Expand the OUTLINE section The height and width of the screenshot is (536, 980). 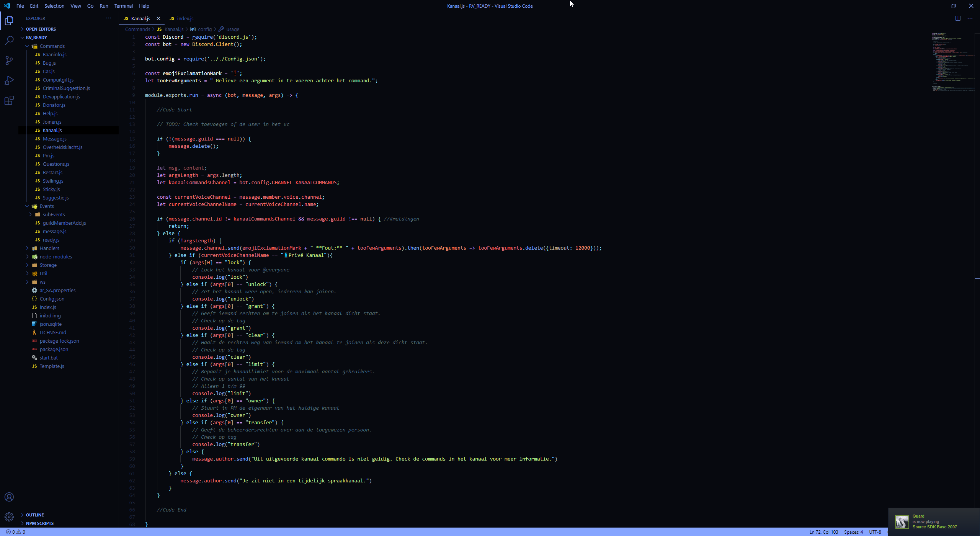click(x=34, y=515)
